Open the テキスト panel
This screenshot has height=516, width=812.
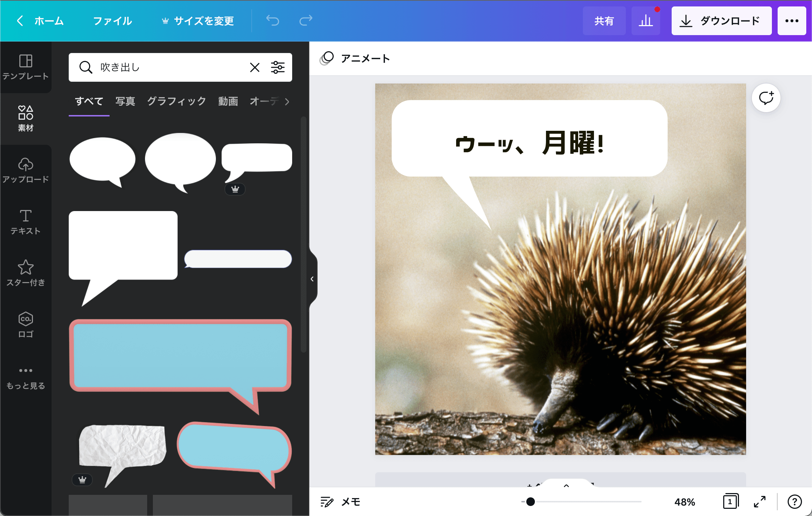[x=25, y=222]
